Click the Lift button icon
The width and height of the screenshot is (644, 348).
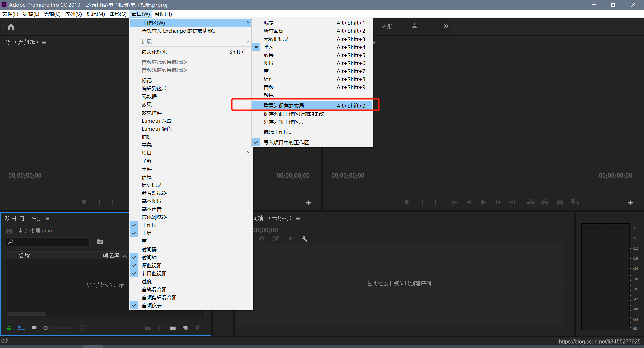pyautogui.click(x=531, y=202)
